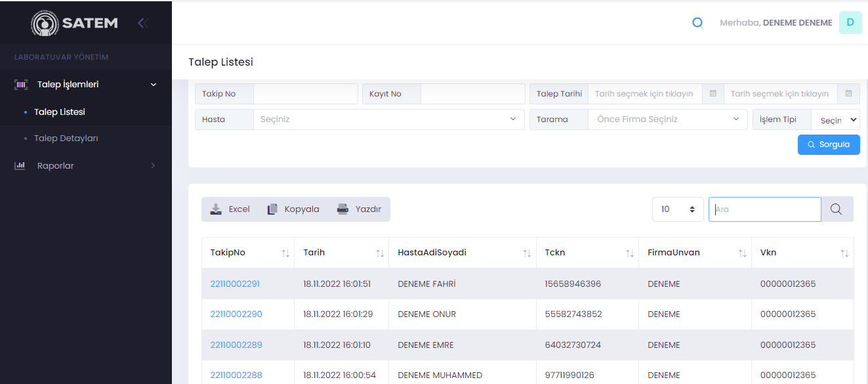Click the magnifier button beside Ara field
868x384 pixels.
click(x=837, y=209)
